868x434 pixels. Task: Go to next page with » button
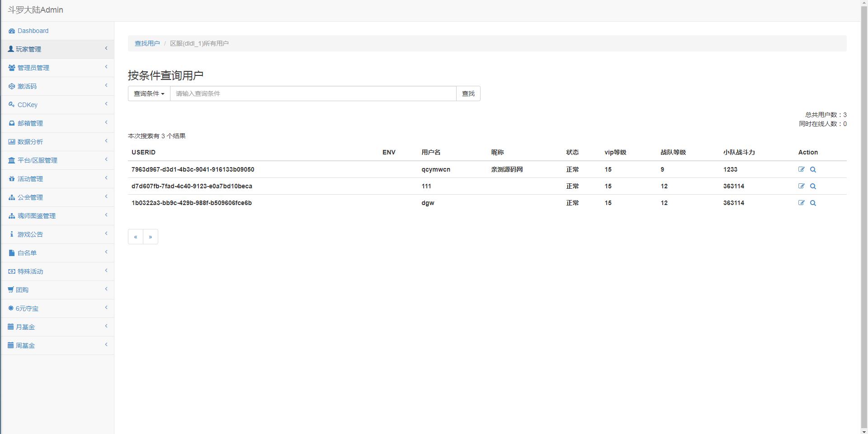point(151,237)
